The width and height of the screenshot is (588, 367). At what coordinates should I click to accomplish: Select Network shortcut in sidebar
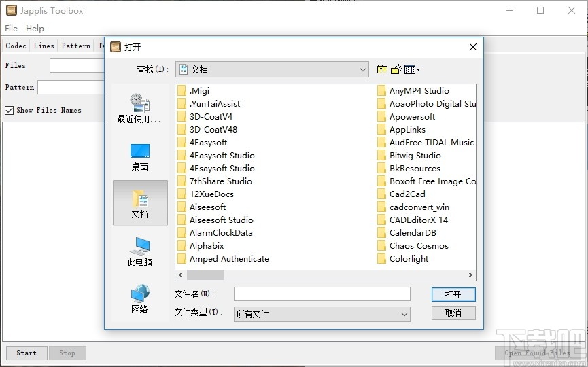[x=139, y=299]
